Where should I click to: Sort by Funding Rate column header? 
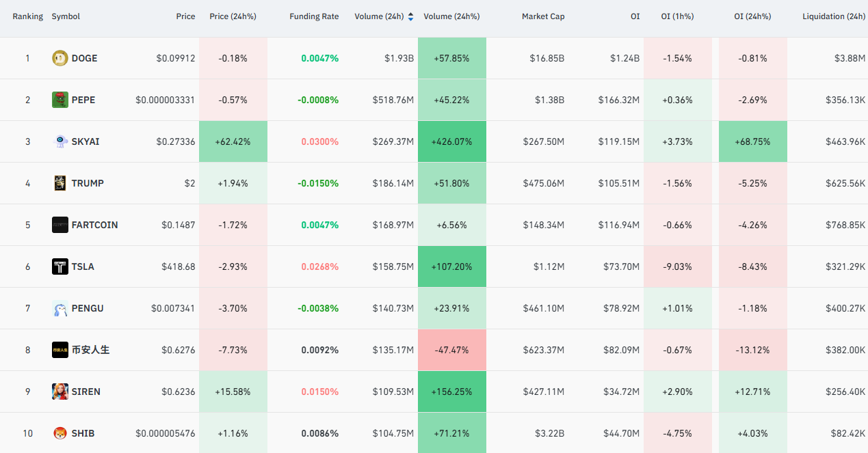click(x=314, y=16)
